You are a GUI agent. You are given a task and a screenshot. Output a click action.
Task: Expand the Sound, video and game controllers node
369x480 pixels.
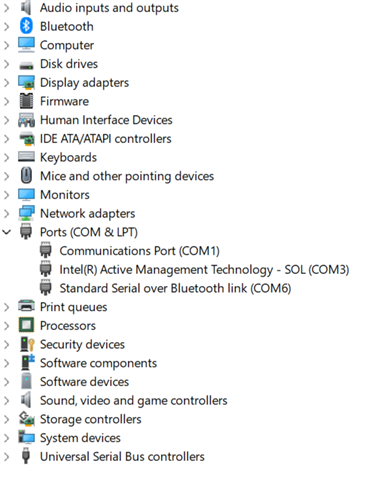[7, 400]
